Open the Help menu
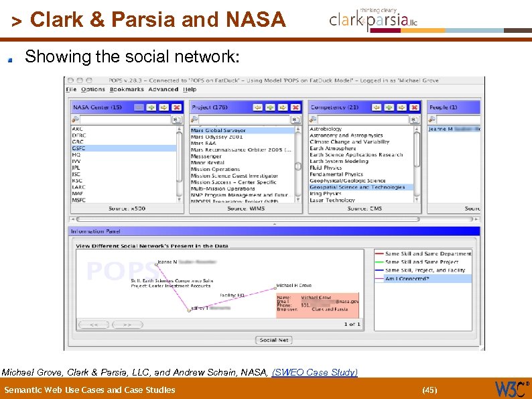Screen dimensions: 532x399 (x=190, y=89)
